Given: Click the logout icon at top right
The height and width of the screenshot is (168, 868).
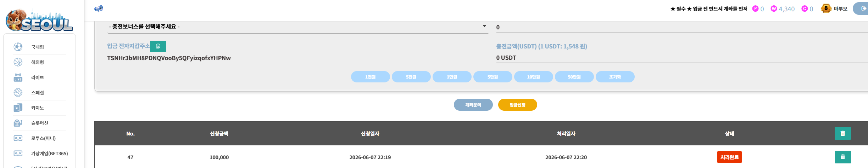Looking at the screenshot, I should click(x=861, y=8).
